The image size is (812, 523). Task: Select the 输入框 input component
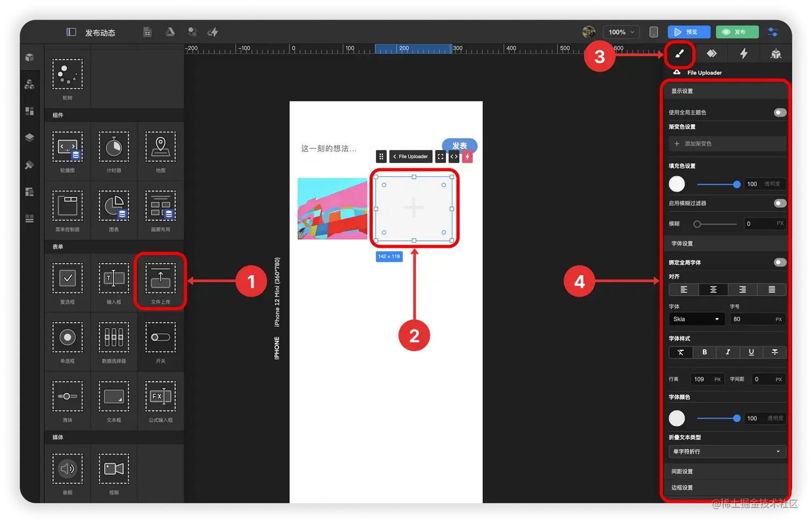pos(114,283)
